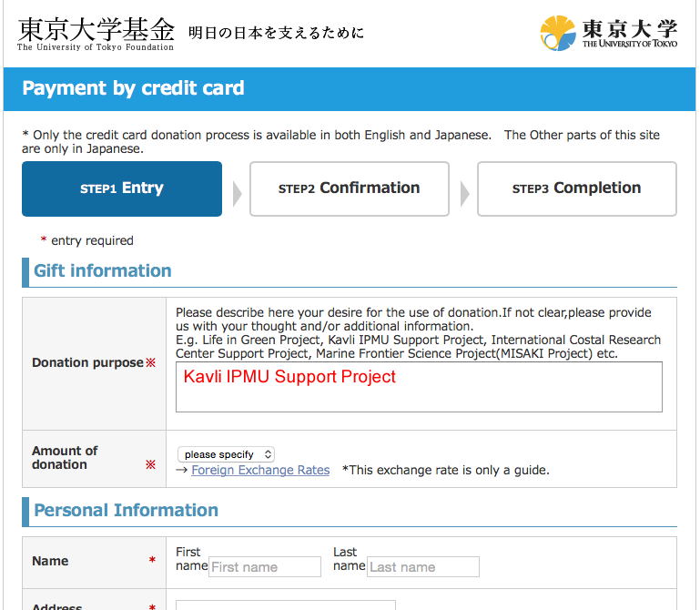This screenshot has height=610, width=700.
Task: Click the Gift information section heading
Action: pos(103,271)
